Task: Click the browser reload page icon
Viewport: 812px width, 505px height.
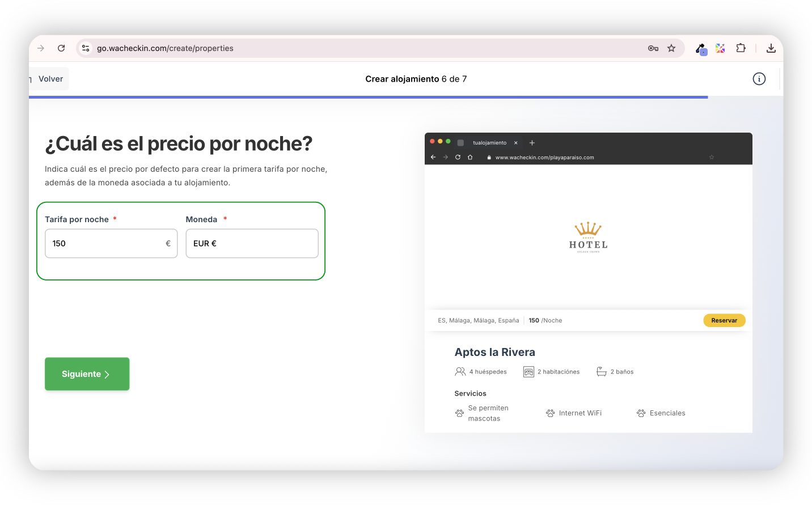Action: (x=61, y=48)
